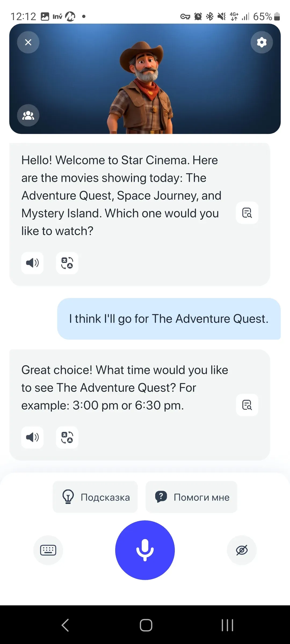Tap the Подсказка hint button

coord(95,497)
